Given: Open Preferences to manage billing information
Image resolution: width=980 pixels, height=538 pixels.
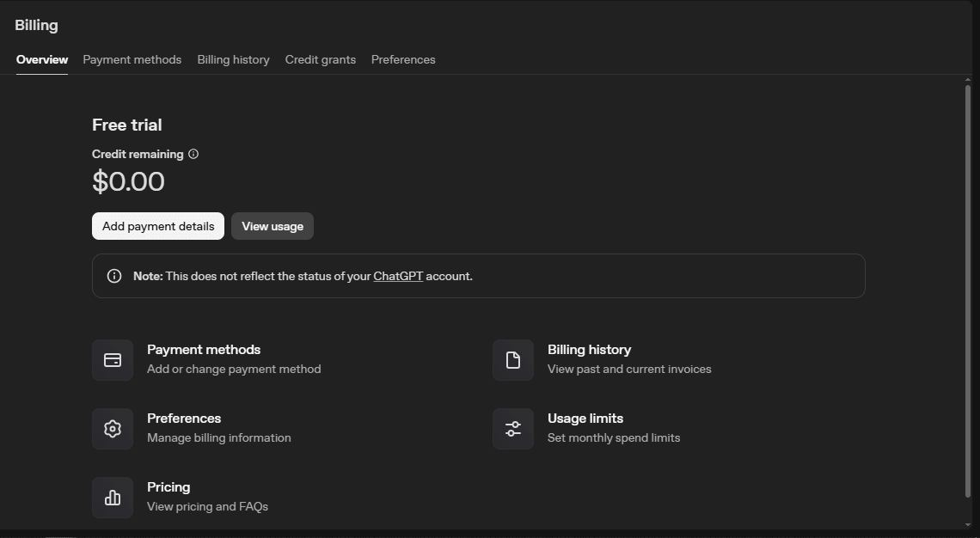Looking at the screenshot, I should (x=183, y=418).
